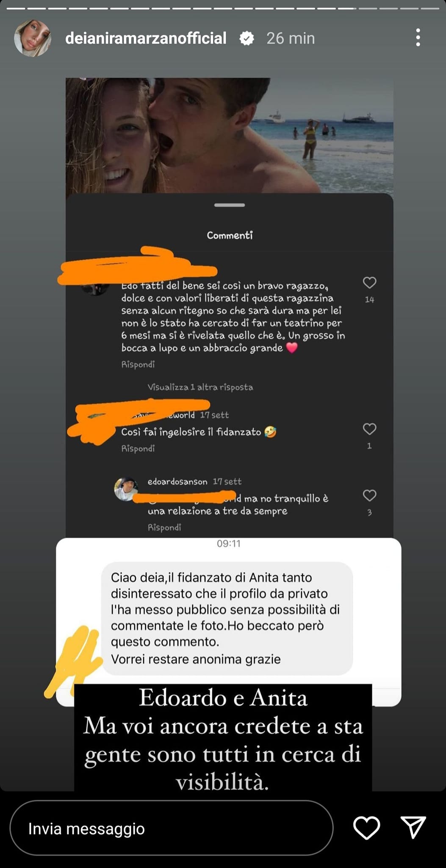Share the story via paper plane icon
This screenshot has height=868, width=446.
point(413,827)
